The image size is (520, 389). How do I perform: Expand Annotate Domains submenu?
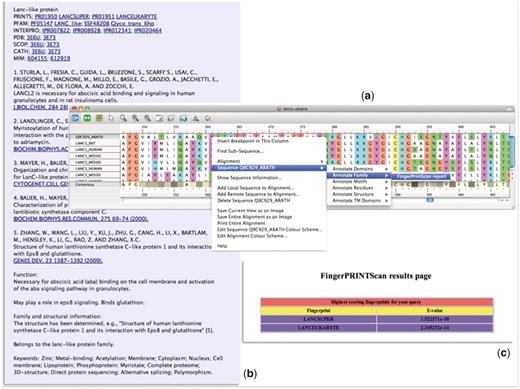point(359,169)
